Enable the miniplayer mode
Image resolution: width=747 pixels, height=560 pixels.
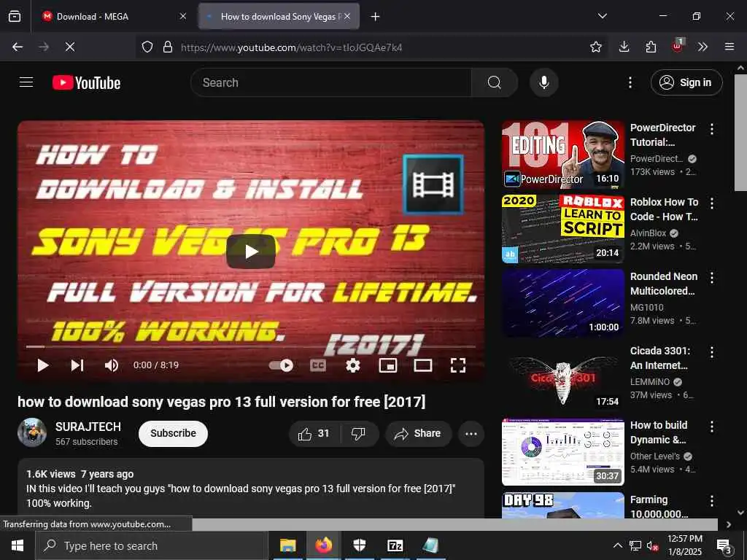coord(388,365)
